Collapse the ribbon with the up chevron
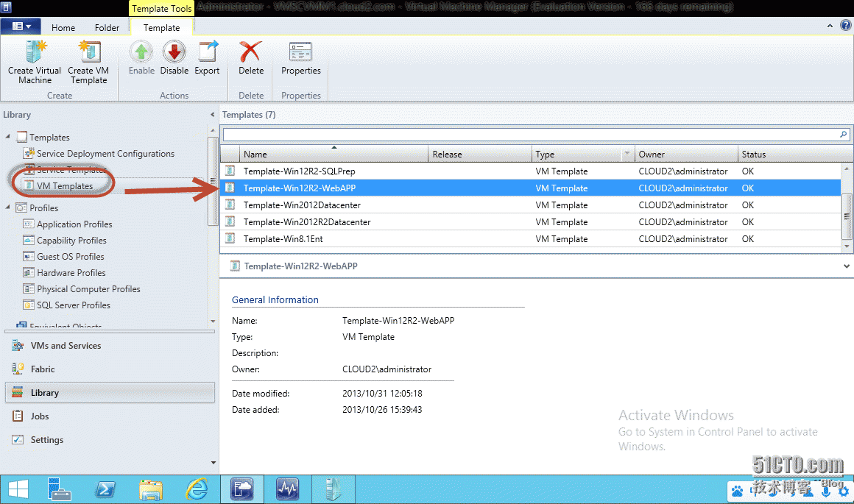The width and height of the screenshot is (854, 504). pyautogui.click(x=830, y=26)
